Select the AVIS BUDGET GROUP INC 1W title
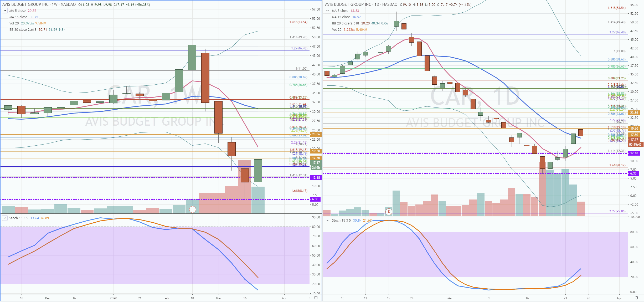 pos(39,4)
